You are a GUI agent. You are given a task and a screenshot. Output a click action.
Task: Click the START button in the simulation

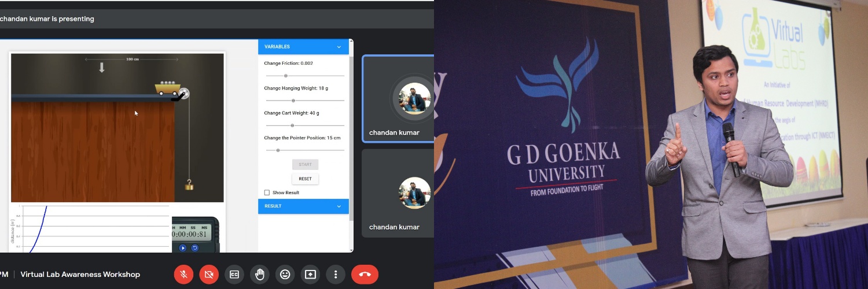pos(305,165)
